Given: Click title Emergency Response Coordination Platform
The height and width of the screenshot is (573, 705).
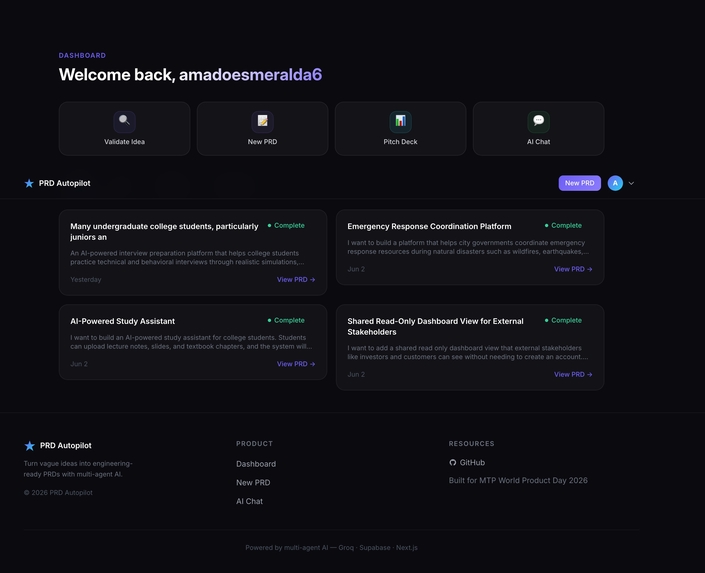Looking at the screenshot, I should point(429,226).
